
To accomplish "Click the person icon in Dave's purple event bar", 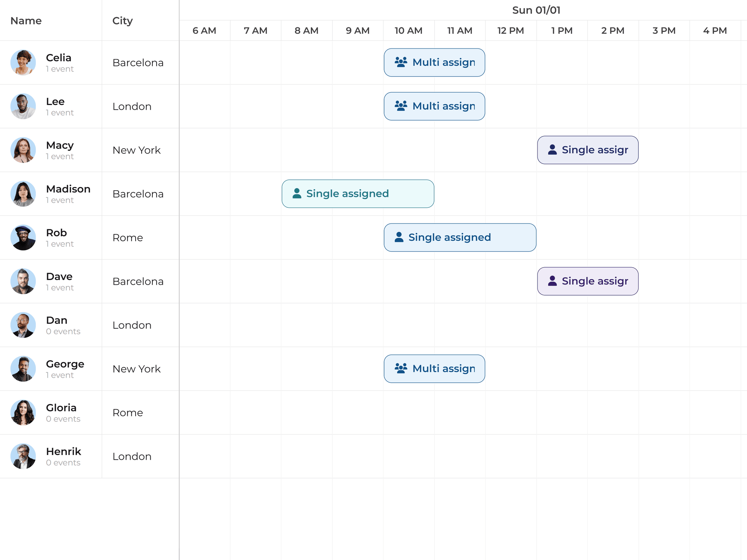I will (x=553, y=281).
